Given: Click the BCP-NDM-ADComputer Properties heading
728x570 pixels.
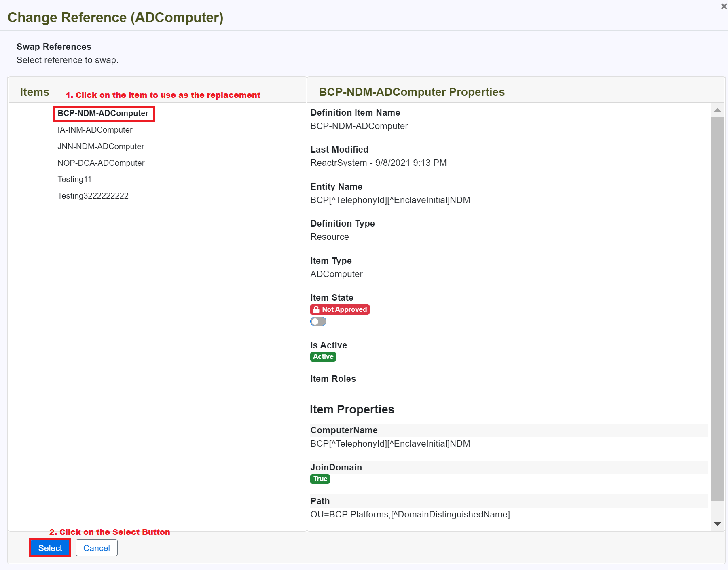Looking at the screenshot, I should point(412,92).
